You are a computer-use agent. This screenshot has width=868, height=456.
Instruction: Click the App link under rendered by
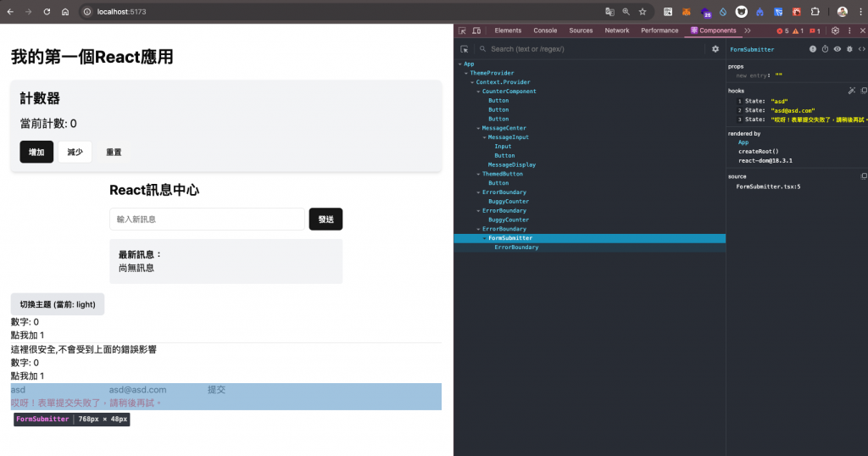coord(743,142)
